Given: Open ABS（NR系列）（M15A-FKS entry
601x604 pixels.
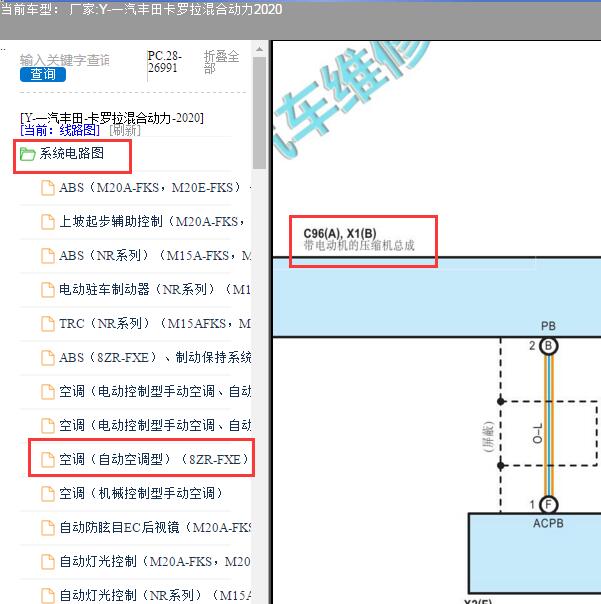Looking at the screenshot, I should pos(155,255).
